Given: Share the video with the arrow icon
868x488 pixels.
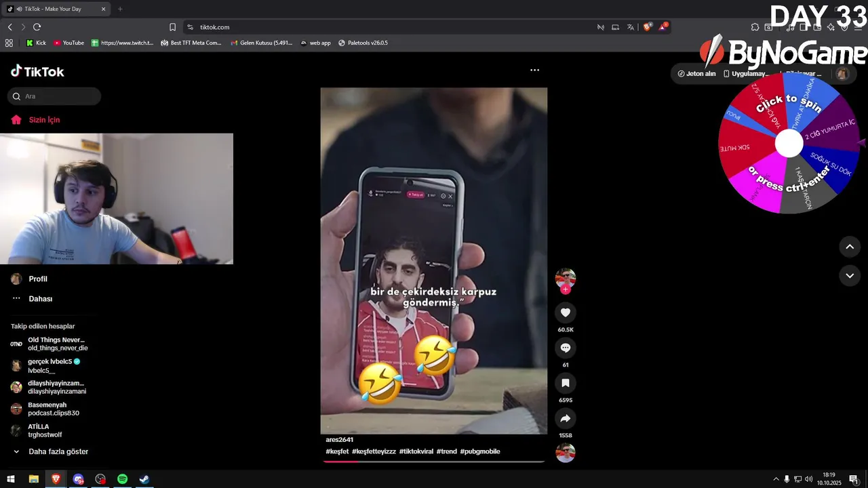Looking at the screenshot, I should [x=566, y=418].
